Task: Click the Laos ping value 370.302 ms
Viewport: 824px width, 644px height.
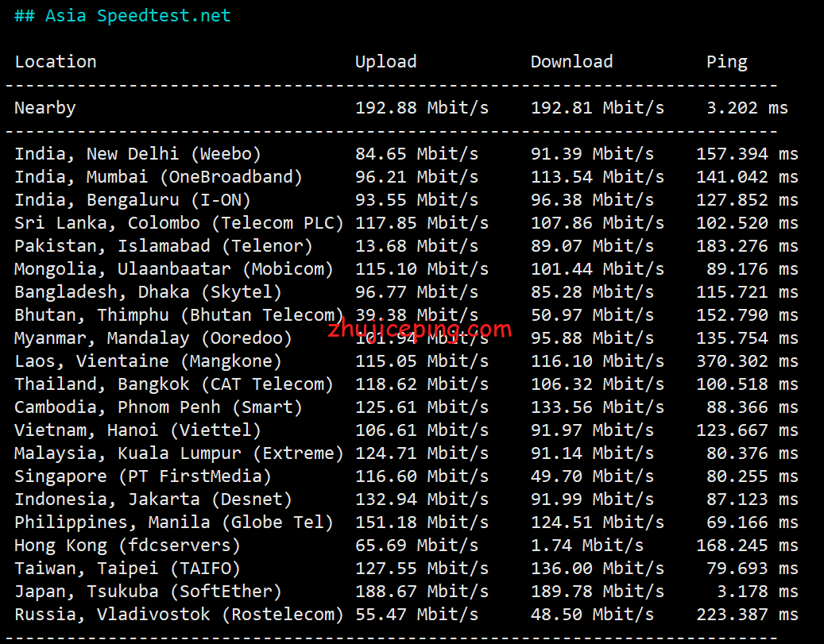Action: (x=747, y=361)
